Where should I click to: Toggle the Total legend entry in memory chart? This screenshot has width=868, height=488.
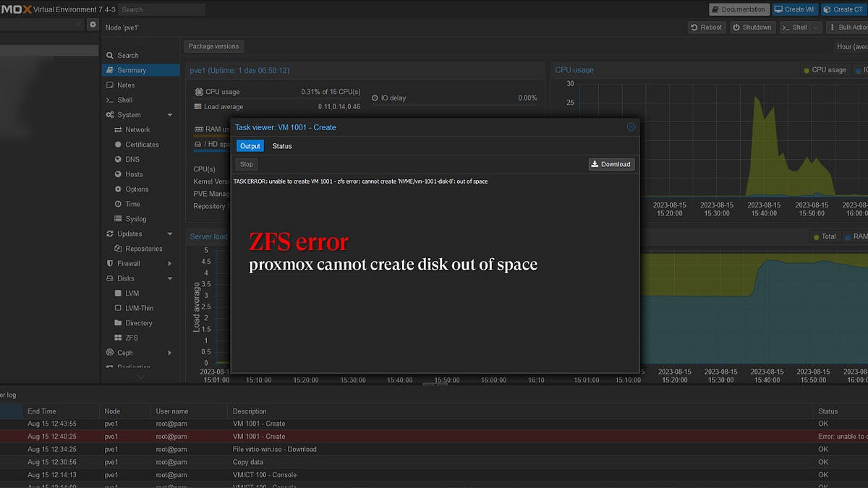[x=824, y=236]
